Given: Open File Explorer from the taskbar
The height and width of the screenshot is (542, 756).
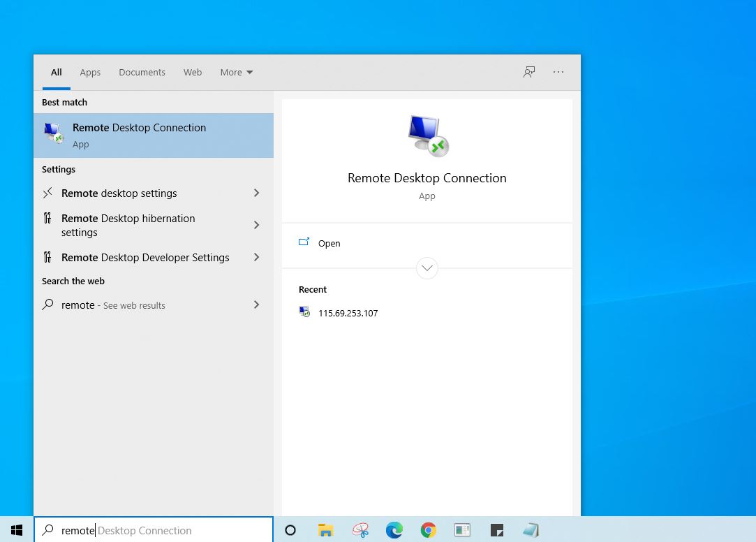Looking at the screenshot, I should click(x=325, y=530).
